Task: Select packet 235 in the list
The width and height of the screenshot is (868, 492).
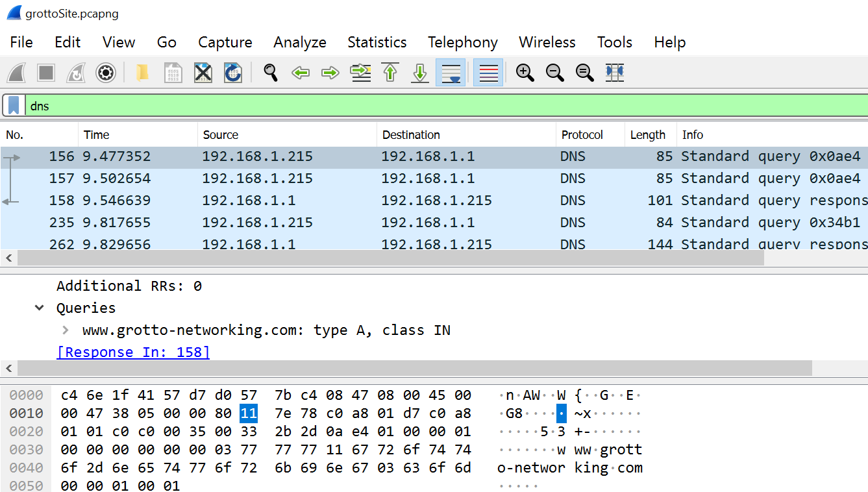Action: coord(260,222)
